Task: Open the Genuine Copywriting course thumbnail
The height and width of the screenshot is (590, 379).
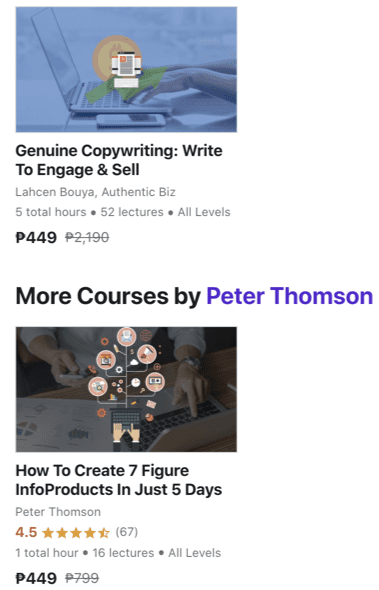Action: (126, 70)
